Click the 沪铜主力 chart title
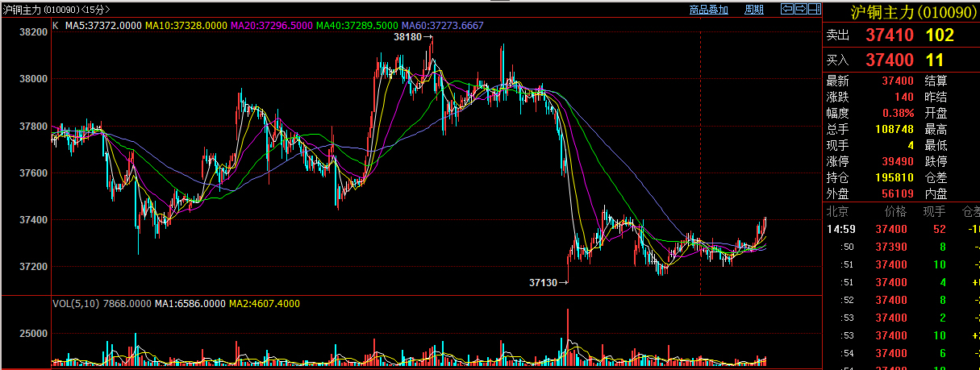 pos(21,10)
